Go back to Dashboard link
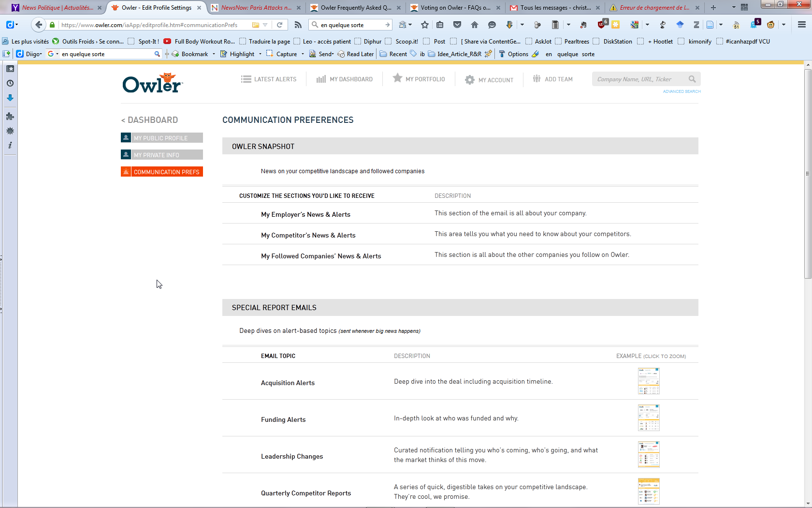The width and height of the screenshot is (812, 508). 149,120
